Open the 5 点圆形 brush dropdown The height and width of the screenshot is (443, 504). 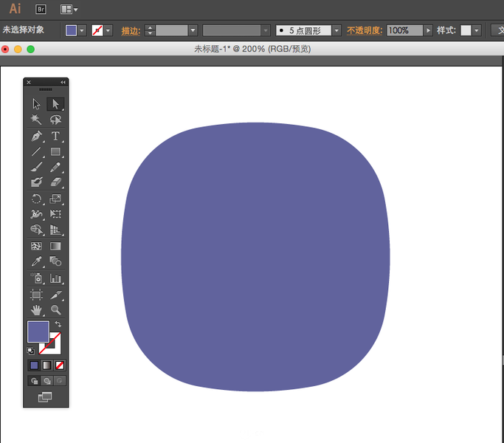tap(336, 30)
